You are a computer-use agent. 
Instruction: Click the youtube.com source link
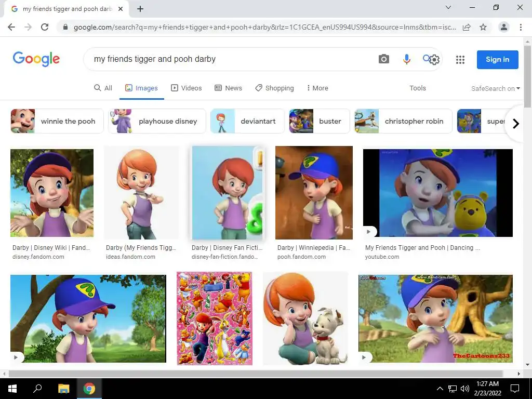coord(382,257)
